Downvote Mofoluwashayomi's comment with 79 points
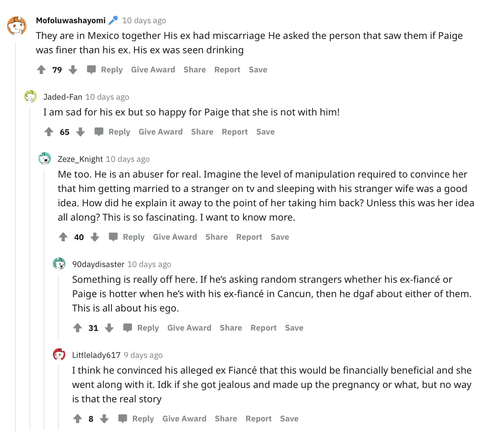This screenshot has height=432, width=504. point(73,70)
